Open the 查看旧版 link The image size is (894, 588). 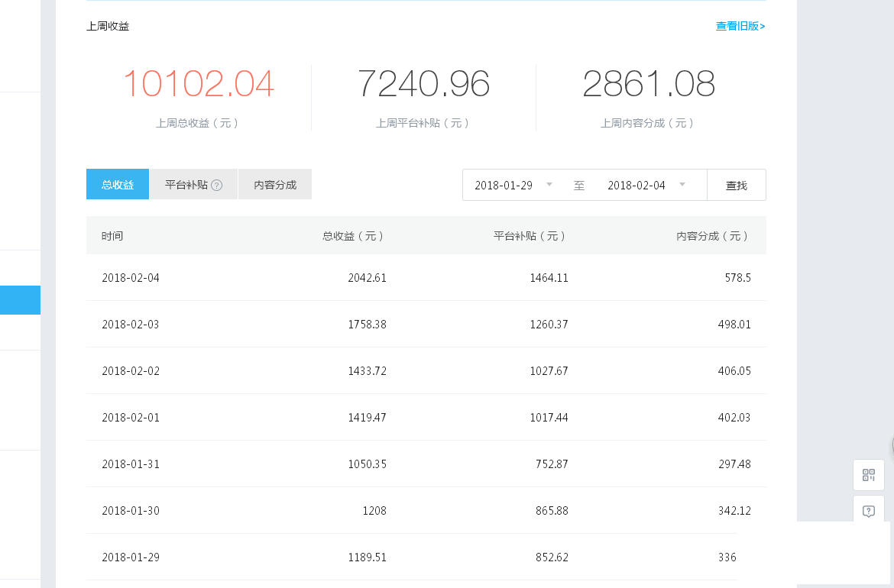(740, 26)
